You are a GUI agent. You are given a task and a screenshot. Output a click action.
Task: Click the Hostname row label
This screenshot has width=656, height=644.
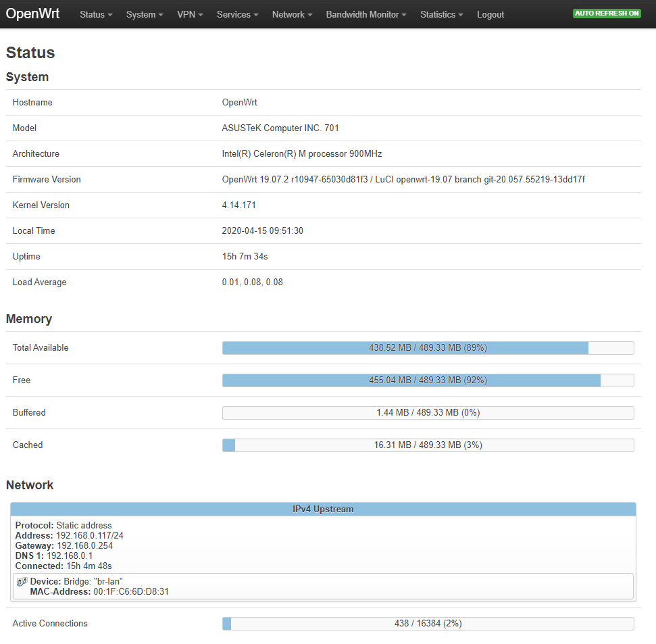click(x=32, y=103)
